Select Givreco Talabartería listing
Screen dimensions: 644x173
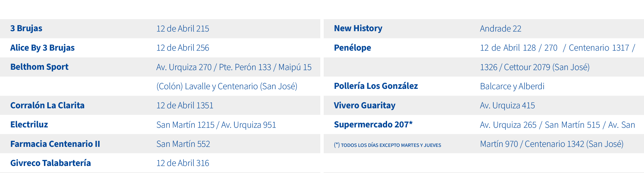(x=51, y=163)
